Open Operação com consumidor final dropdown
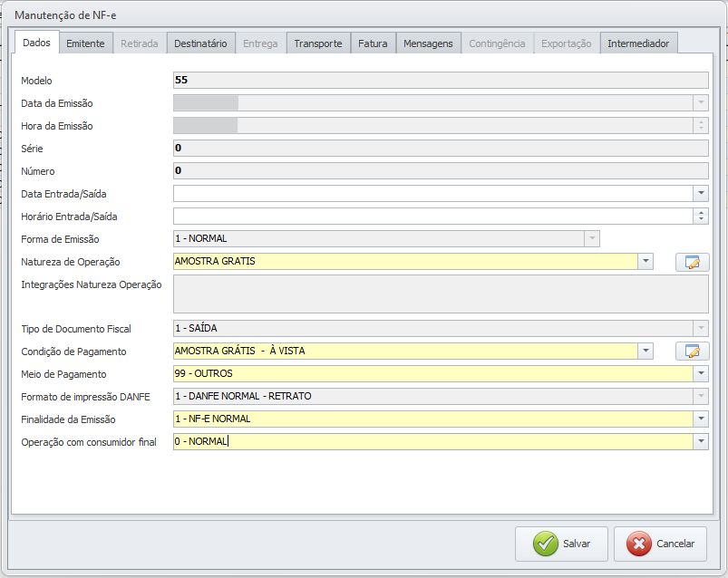728x578 pixels. (700, 441)
